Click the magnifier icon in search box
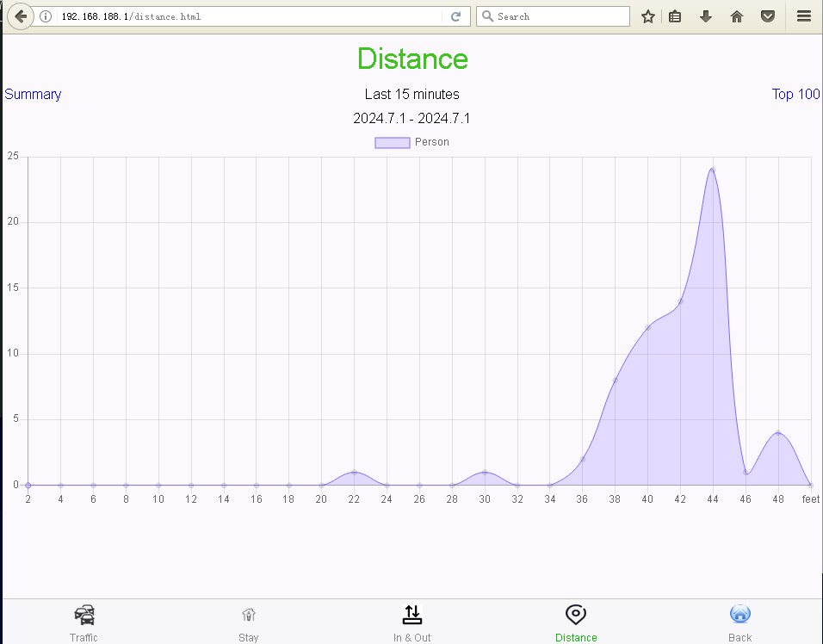823x644 pixels. pos(487,16)
